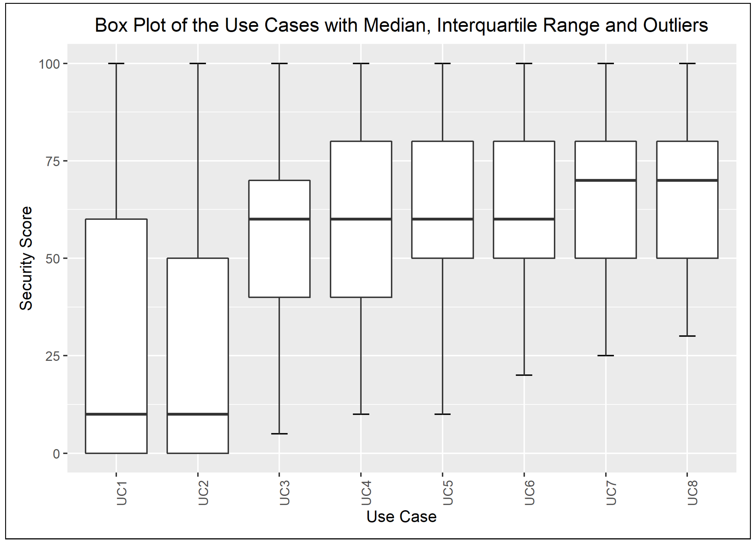The height and width of the screenshot is (543, 756).
Task: Click the 25 y-axis tick label
Action: 52,356
